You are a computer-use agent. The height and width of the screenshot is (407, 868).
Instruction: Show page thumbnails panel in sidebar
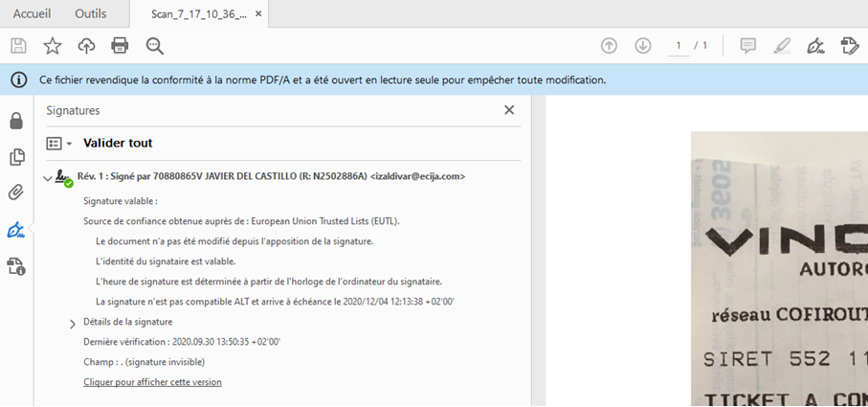(17, 157)
